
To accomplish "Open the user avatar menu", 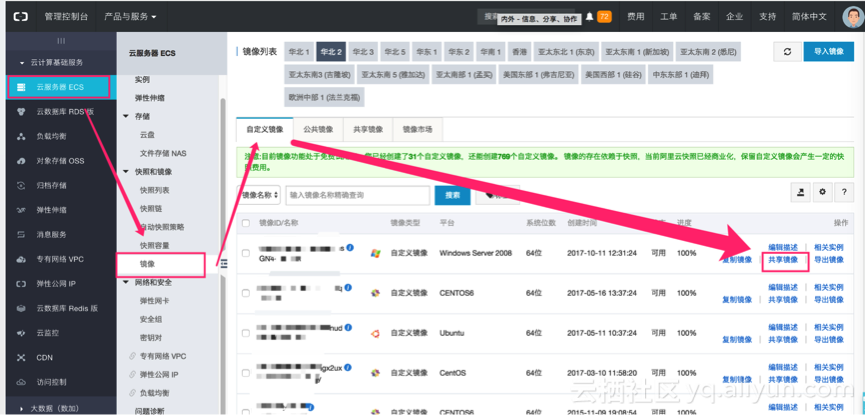I will (853, 18).
